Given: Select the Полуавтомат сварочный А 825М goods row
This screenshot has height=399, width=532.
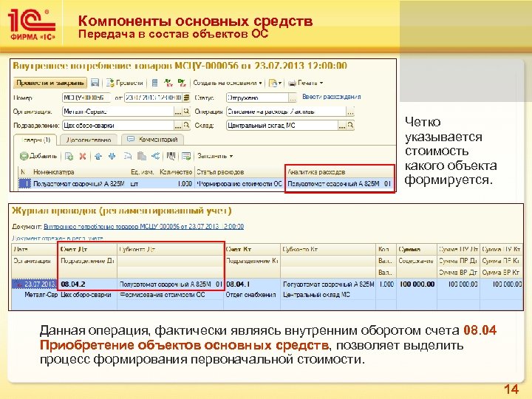Looking at the screenshot, I should [x=205, y=183].
